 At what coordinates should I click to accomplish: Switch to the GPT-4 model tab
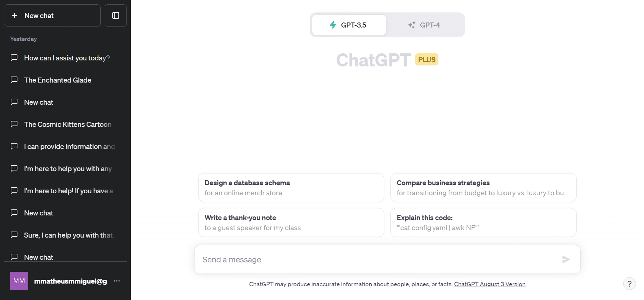[x=425, y=25]
